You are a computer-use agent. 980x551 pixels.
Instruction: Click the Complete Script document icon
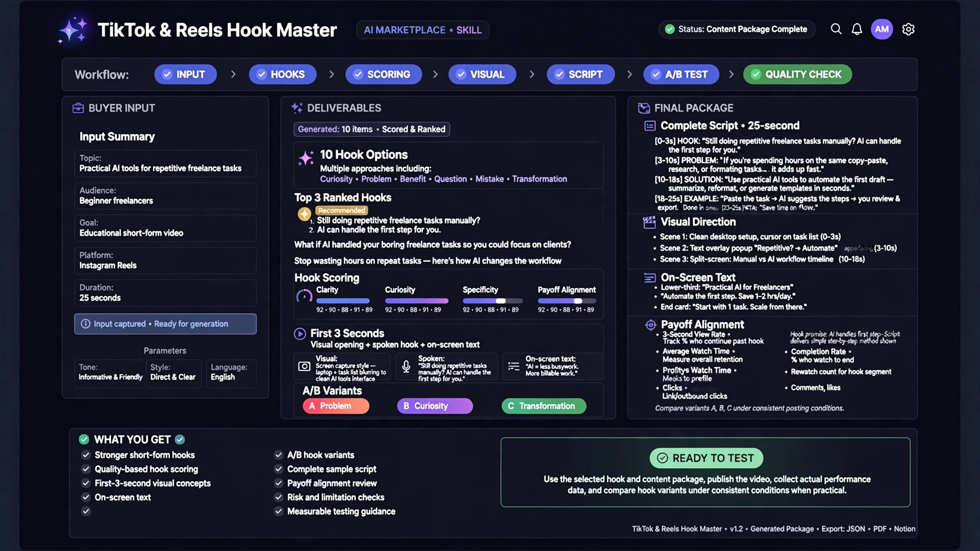pos(650,126)
